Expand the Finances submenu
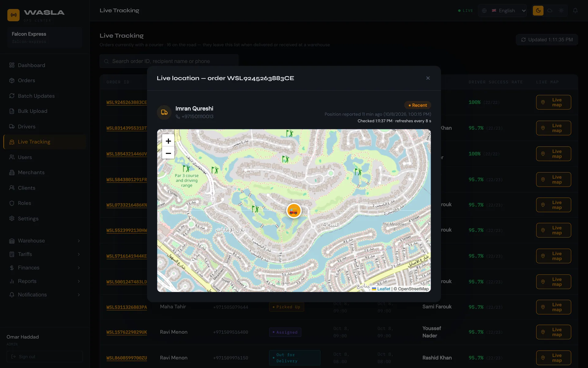 pos(45,268)
